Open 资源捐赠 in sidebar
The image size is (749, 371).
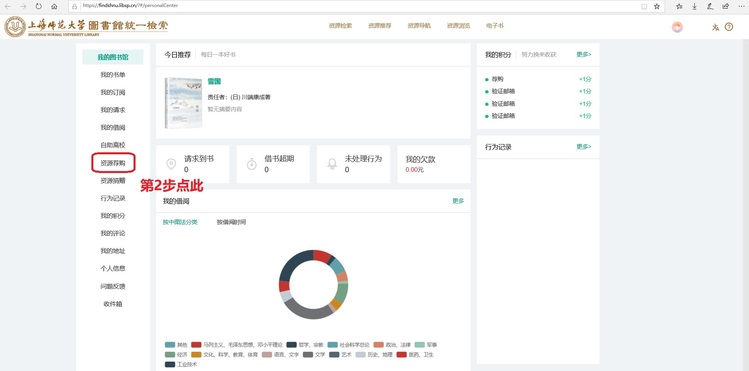[x=113, y=180]
